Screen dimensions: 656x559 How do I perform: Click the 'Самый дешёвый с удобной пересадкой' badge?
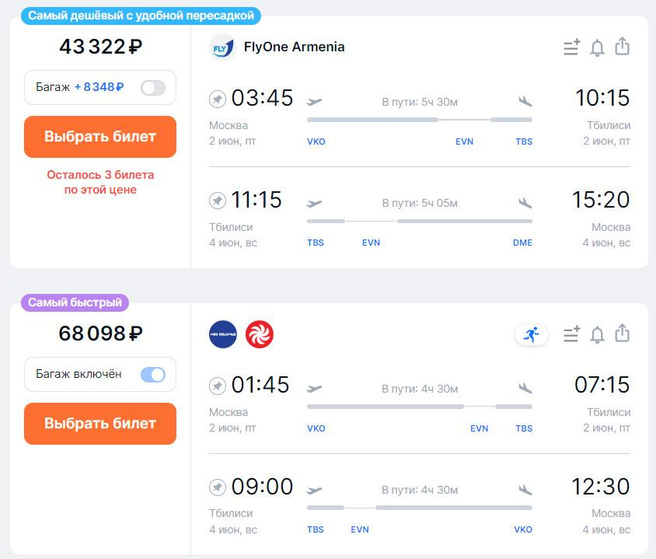[x=140, y=16]
